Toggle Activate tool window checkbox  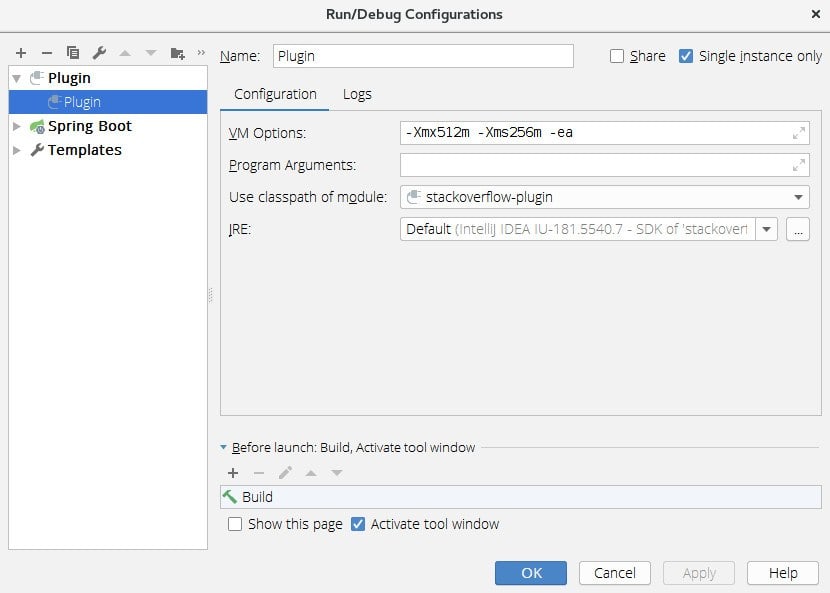[x=358, y=524]
